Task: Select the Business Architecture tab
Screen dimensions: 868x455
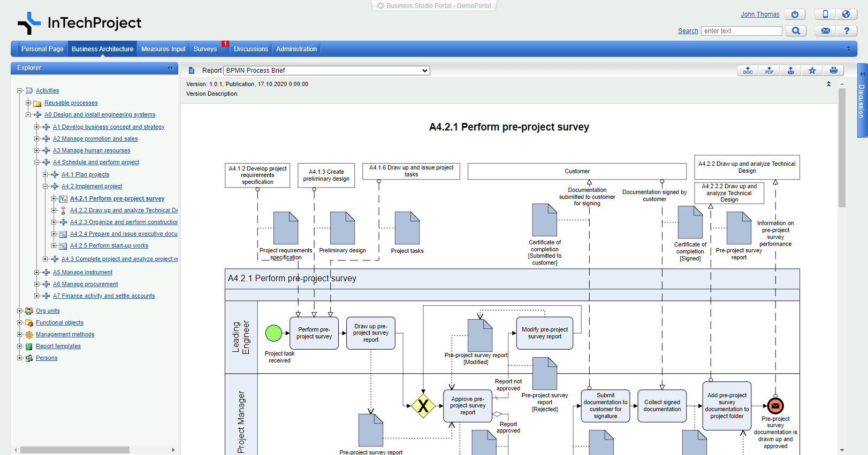Action: tap(102, 49)
